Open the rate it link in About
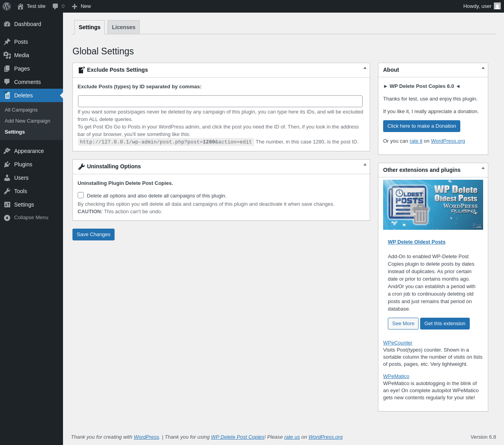 tap(416, 141)
